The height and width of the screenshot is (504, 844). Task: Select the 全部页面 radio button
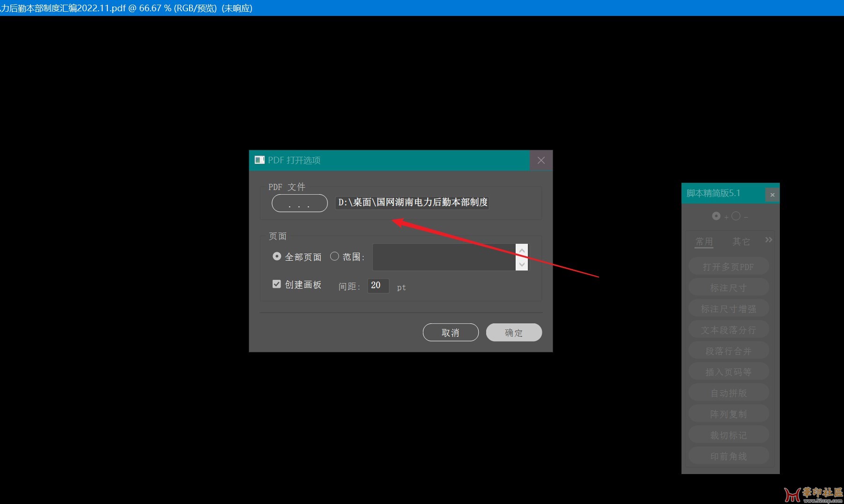277,256
